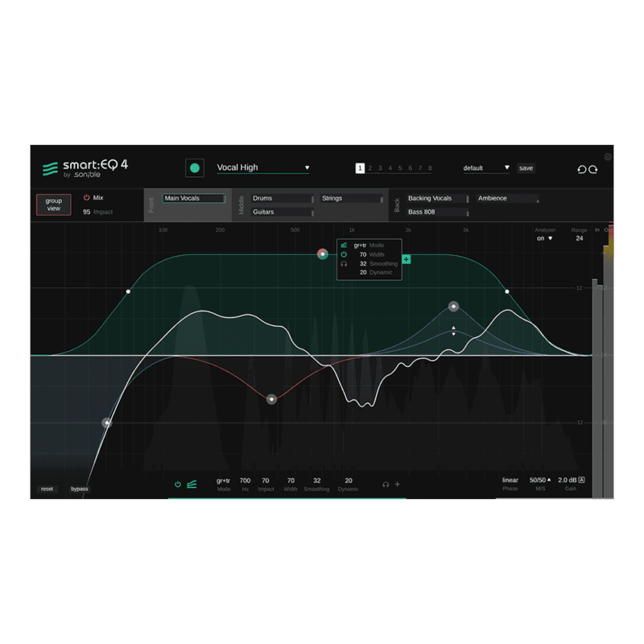644x644 pixels.
Task: Select the Guitars track
Action: [283, 212]
